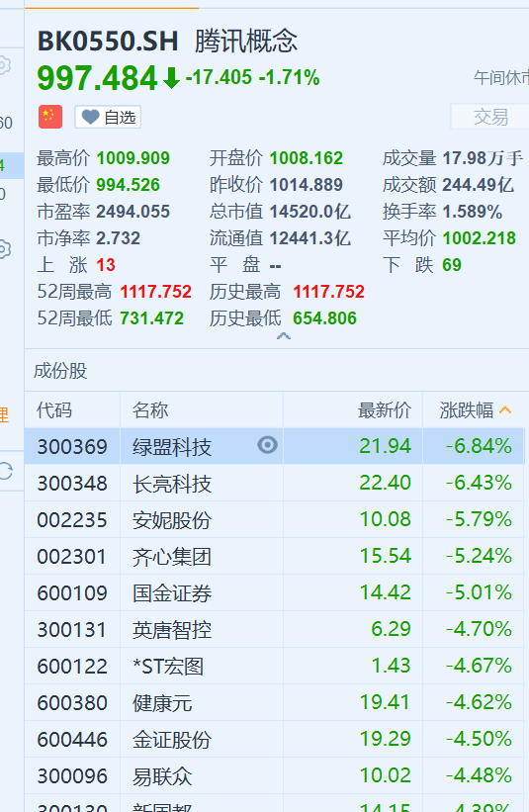Click the 交易 trade button

(490, 117)
